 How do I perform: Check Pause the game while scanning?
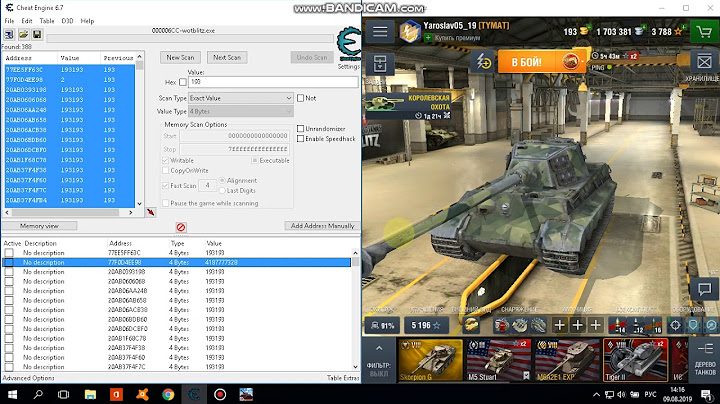[x=165, y=203]
